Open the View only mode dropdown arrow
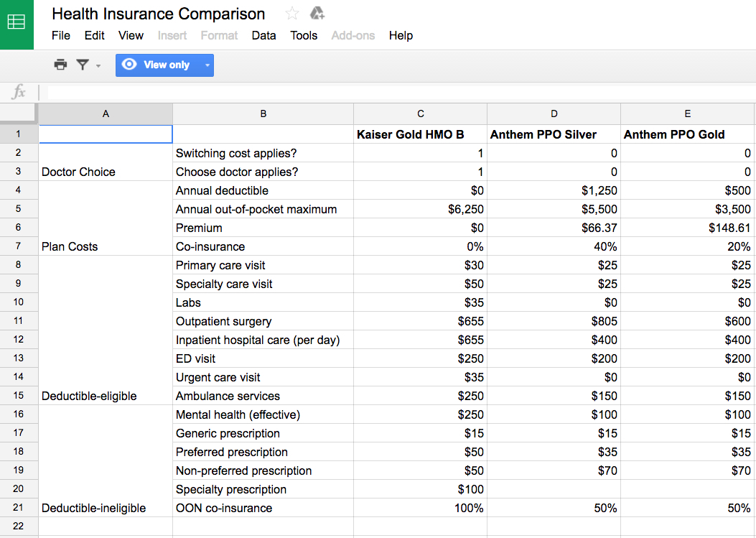The image size is (756, 538). click(x=207, y=65)
